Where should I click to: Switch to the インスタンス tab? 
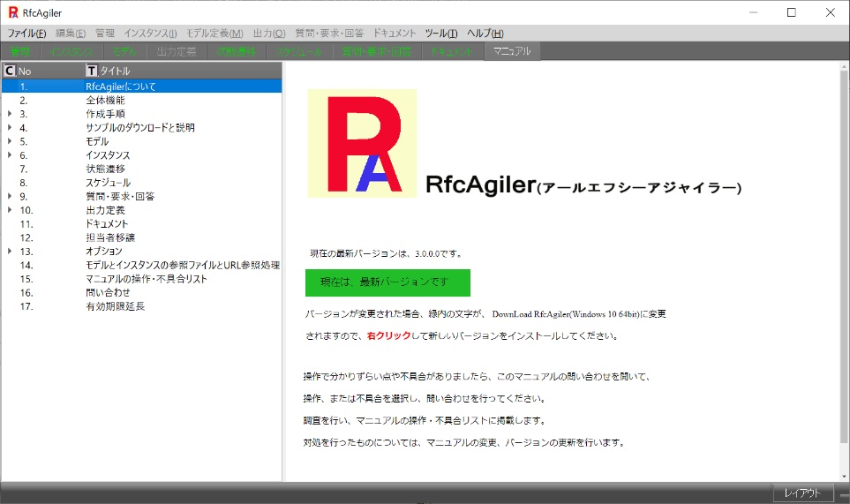(x=71, y=51)
